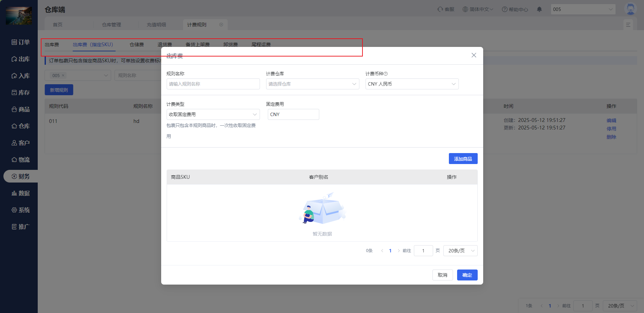644x313 pixels.
Task: Open the 简体中文 language dropdown
Action: 478,9
